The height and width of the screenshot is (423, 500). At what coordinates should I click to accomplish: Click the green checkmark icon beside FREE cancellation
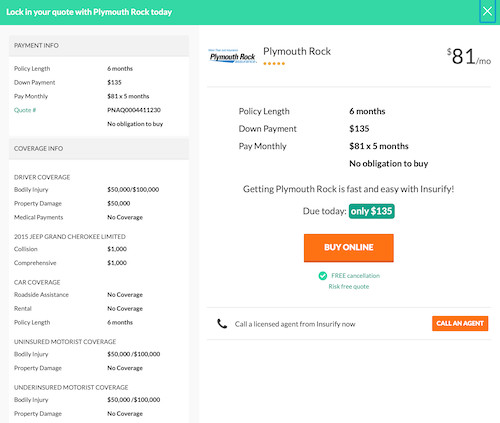pos(322,276)
